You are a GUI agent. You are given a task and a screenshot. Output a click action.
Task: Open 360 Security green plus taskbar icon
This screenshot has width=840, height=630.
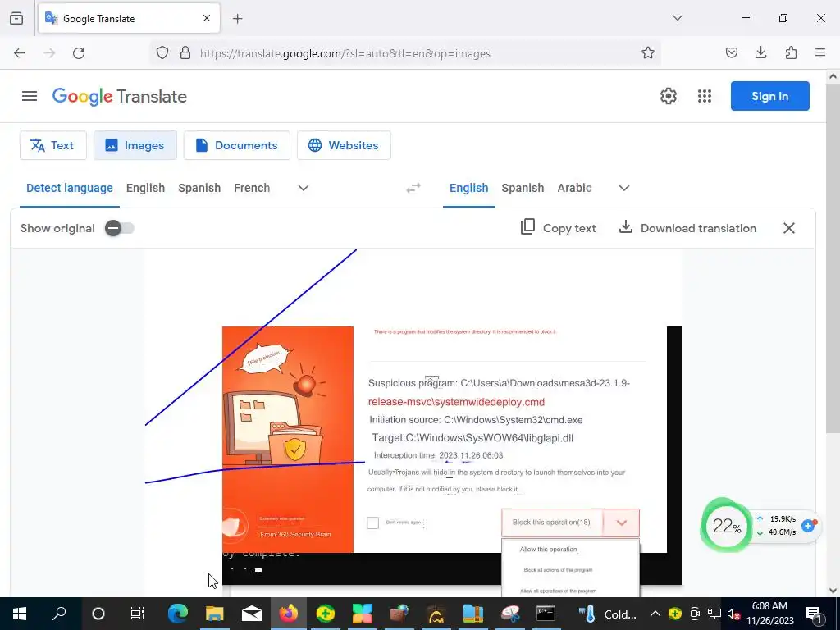click(x=325, y=614)
